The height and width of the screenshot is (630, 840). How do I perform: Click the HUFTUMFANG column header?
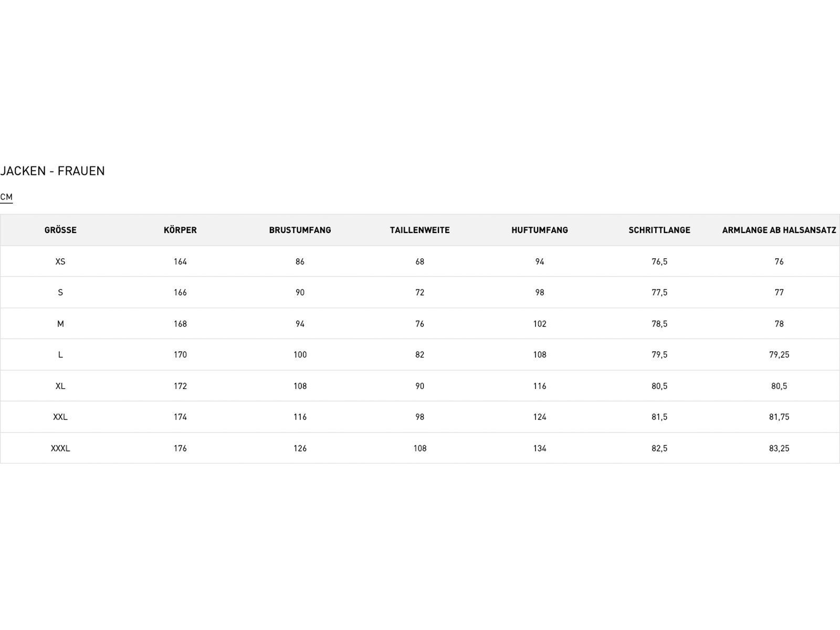coord(540,230)
